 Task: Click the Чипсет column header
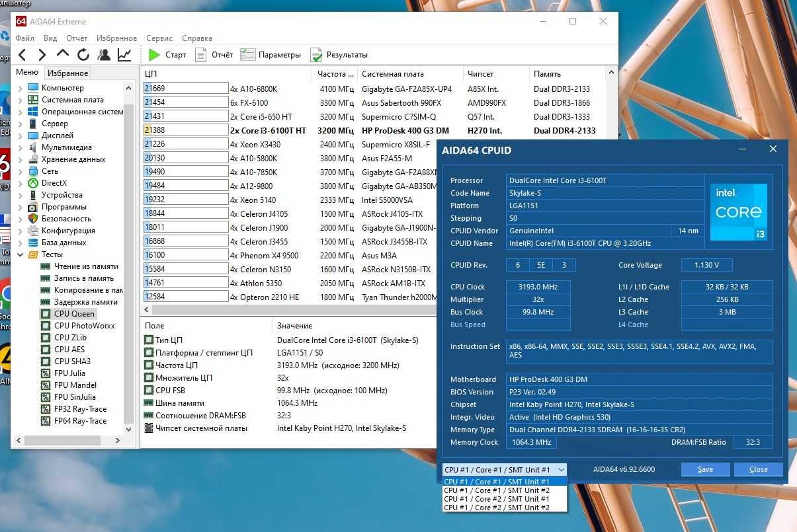tap(497, 74)
